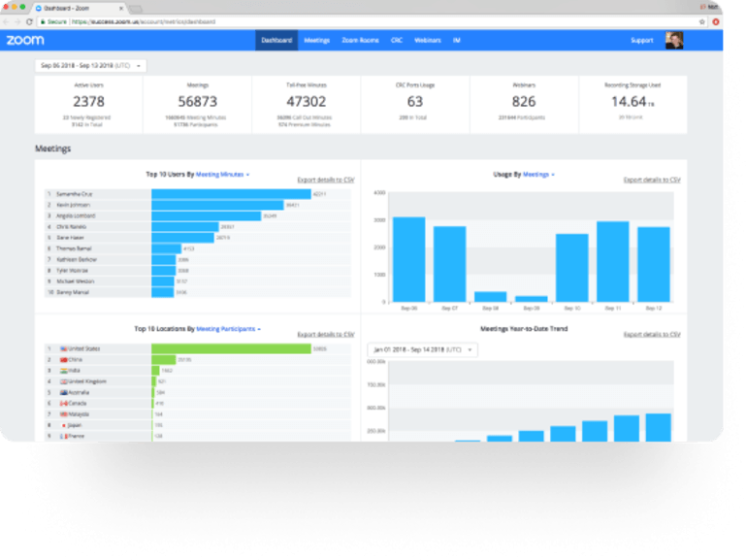
Task: Open the Dashboard tab
Action: coord(276,40)
